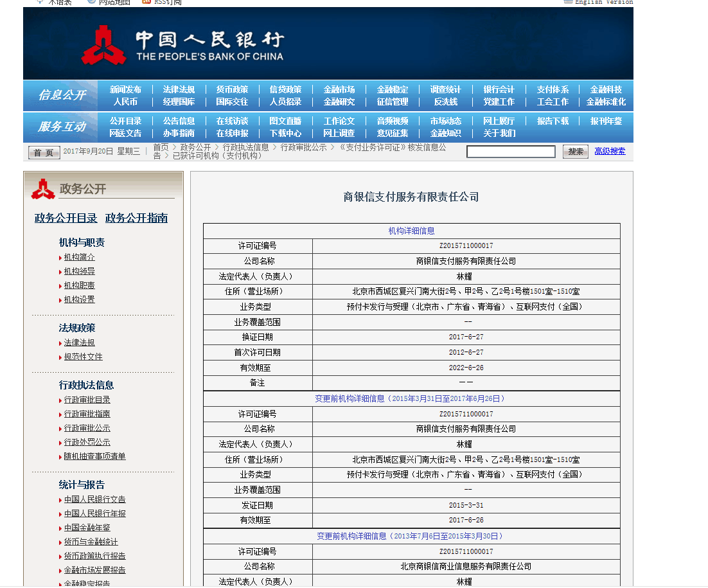Go to 政务公开 in the breadcrumb
Screen dimensions: 708x588
pos(195,147)
